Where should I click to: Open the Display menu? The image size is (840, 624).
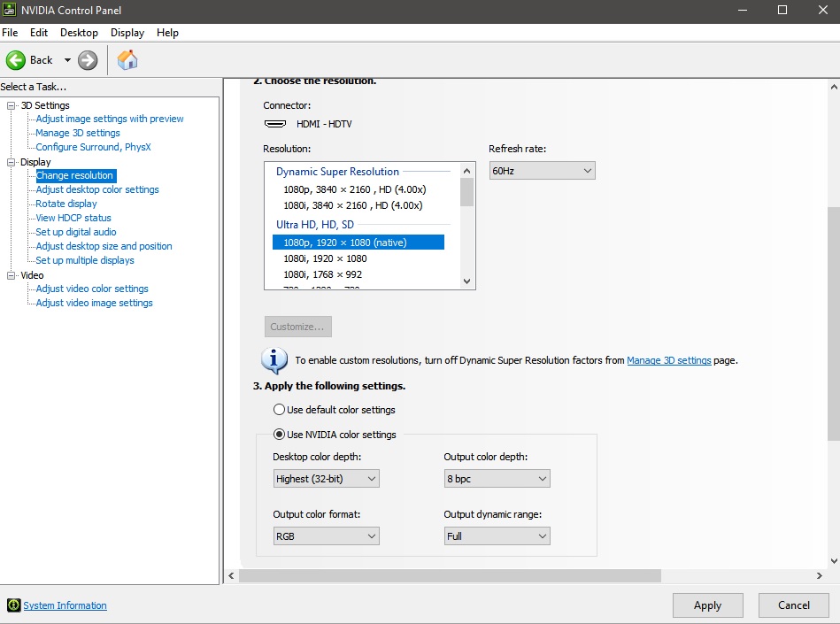click(127, 33)
